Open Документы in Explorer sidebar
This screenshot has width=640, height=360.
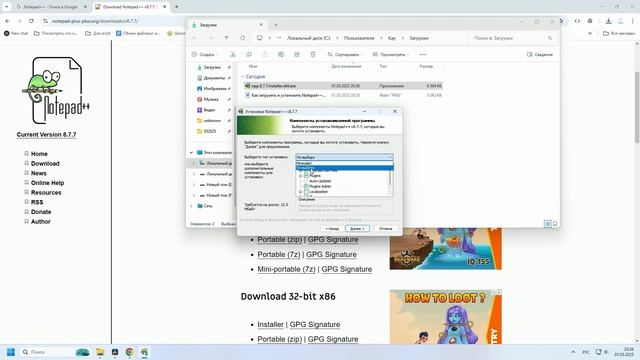click(x=214, y=78)
